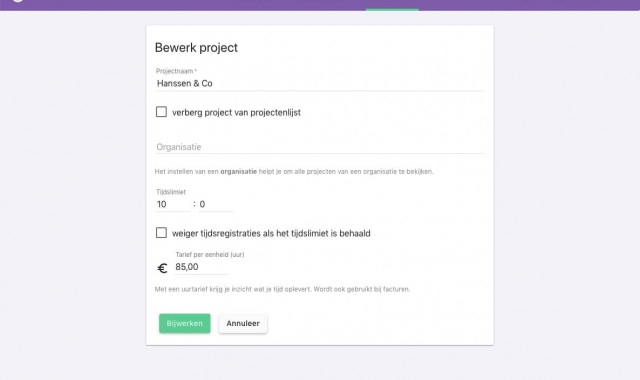Image resolution: width=640 pixels, height=380 pixels.
Task: Open the Organisatie selection field
Action: pos(320,147)
